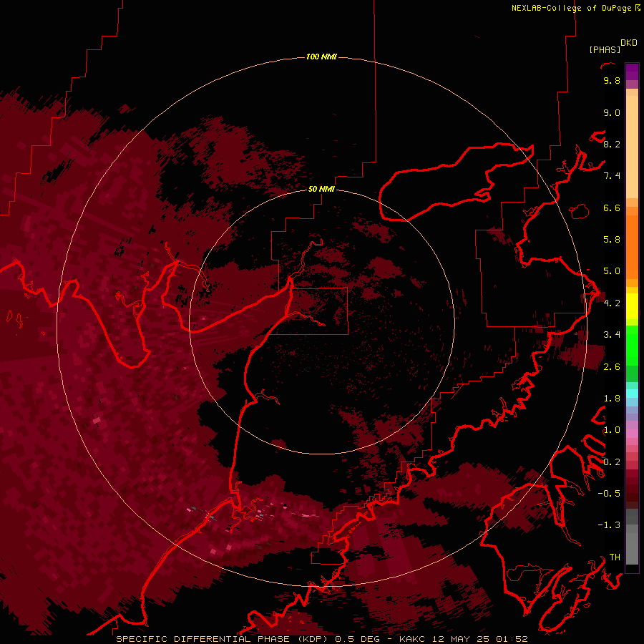Select the 7.4 scale value
This screenshot has width=644, height=644.
pyautogui.click(x=612, y=176)
